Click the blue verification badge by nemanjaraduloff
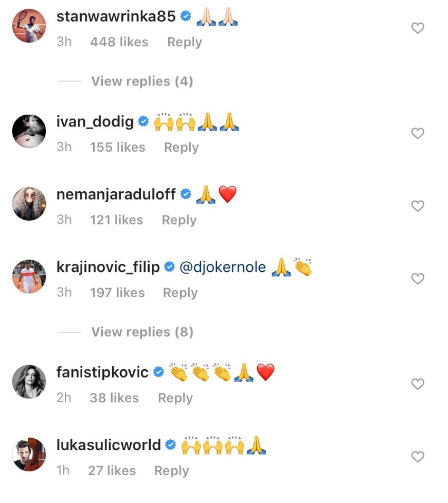The width and height of the screenshot is (448, 503). point(186,194)
